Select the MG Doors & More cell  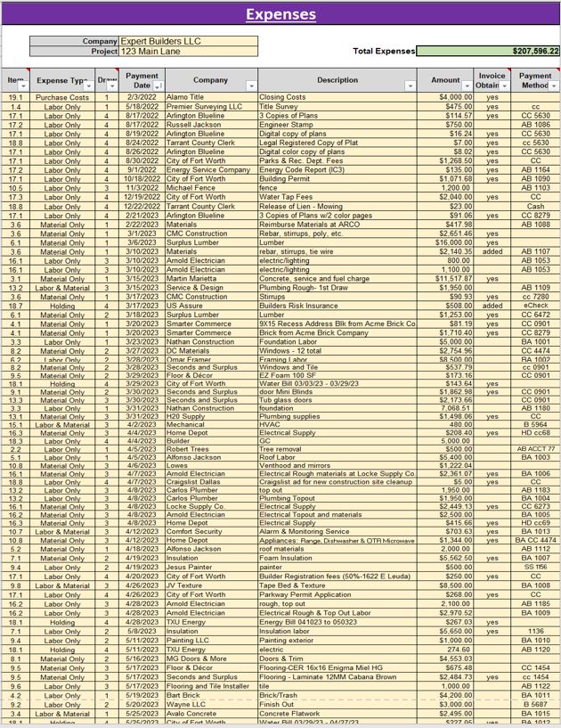click(x=212, y=658)
